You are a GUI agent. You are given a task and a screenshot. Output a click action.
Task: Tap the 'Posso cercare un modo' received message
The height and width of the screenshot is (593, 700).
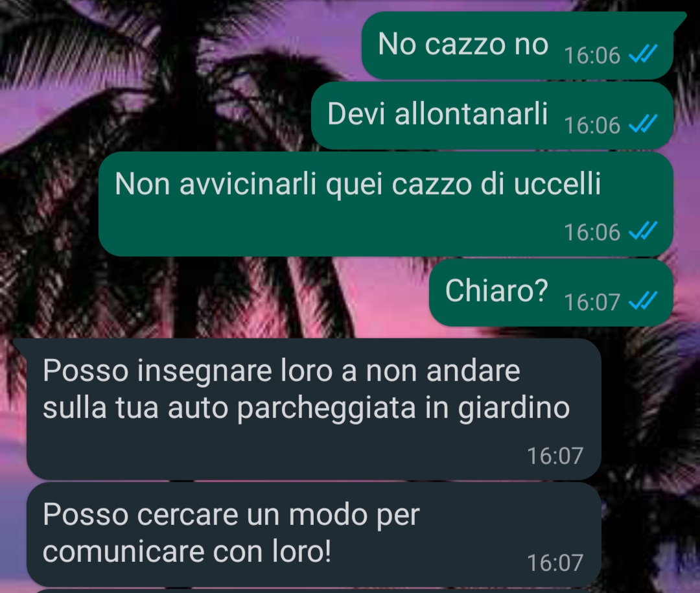click(314, 535)
